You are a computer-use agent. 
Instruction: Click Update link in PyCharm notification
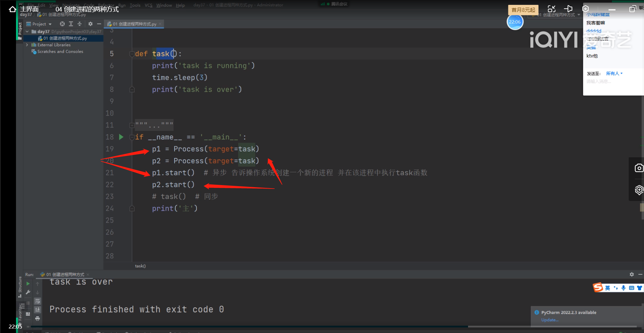[x=550, y=320]
